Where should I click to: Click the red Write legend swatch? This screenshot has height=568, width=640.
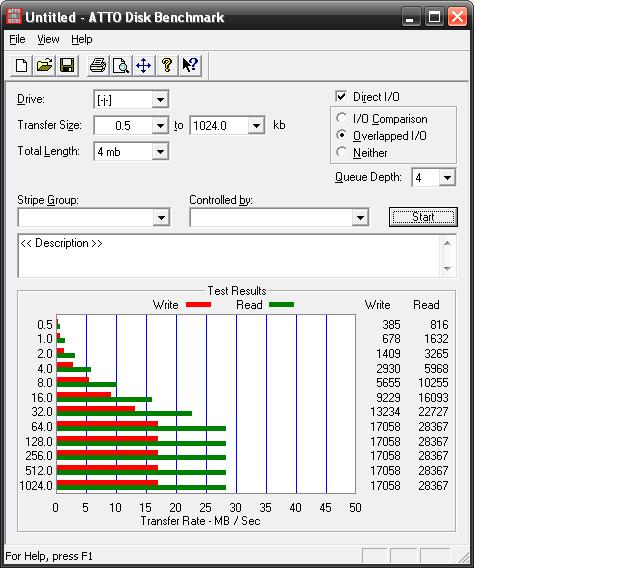(x=198, y=304)
